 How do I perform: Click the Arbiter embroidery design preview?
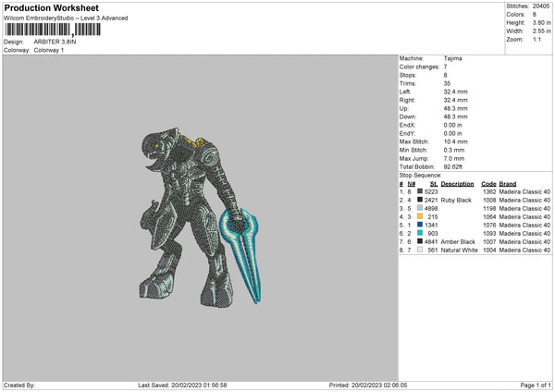[x=200, y=215]
